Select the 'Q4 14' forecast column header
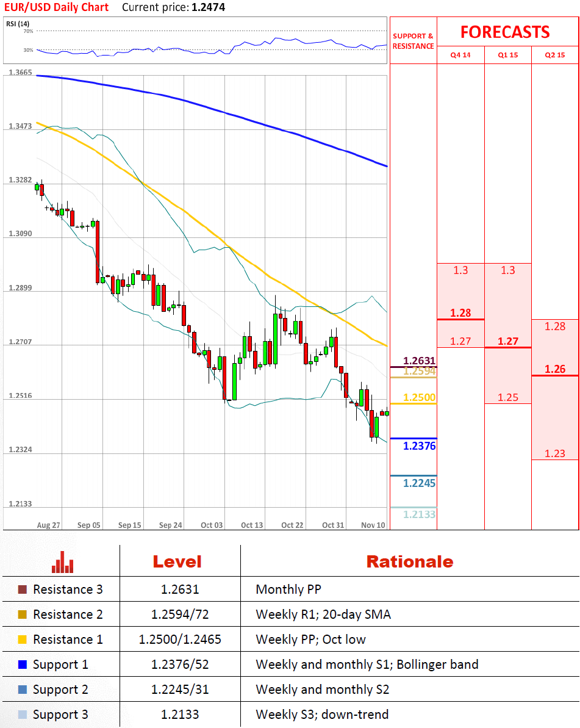The width and height of the screenshot is (580, 728). coord(460,55)
